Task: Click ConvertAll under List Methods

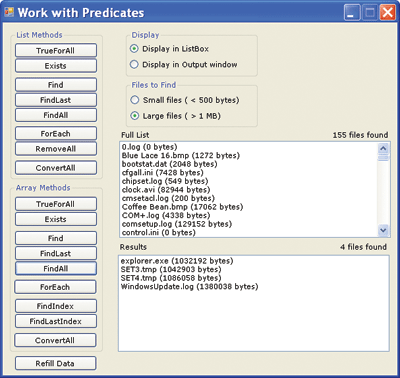Action: 56,168
